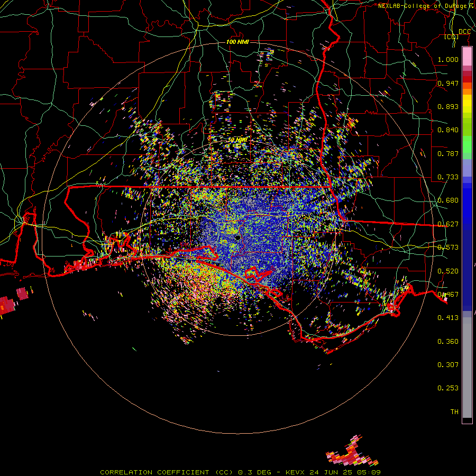Select the 0.947 legend value
The height and width of the screenshot is (476, 476).
point(448,83)
